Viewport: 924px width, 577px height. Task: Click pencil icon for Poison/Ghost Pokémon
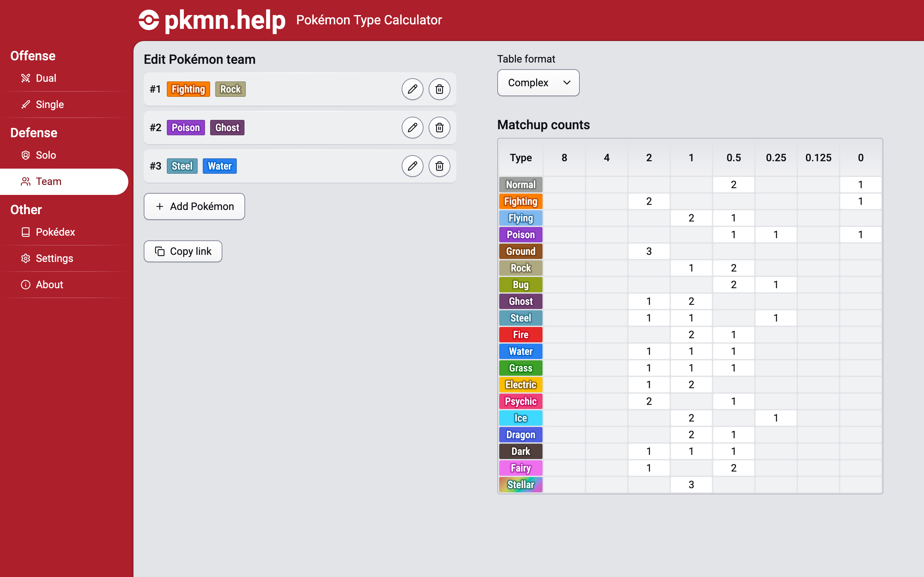coord(412,128)
